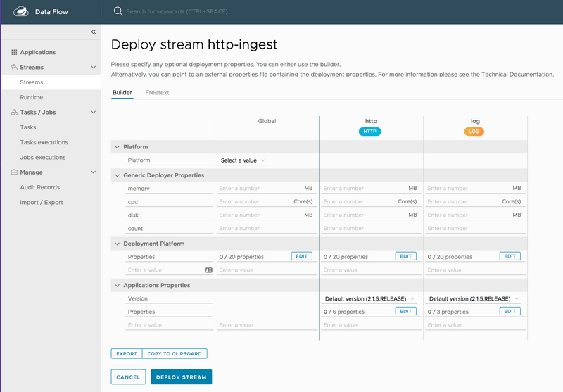Collapse the Generic Deployer Properties section

pyautogui.click(x=117, y=175)
